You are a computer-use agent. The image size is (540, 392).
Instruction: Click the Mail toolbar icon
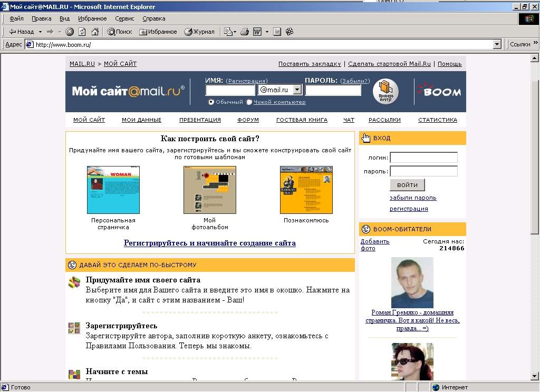click(x=228, y=32)
